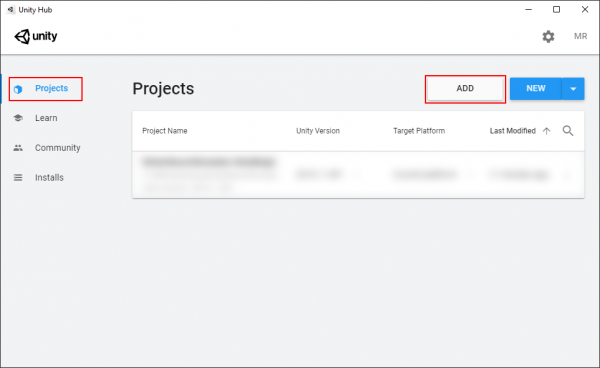Open the blurred project entry in the list
The width and height of the screenshot is (600, 368).
click(358, 175)
